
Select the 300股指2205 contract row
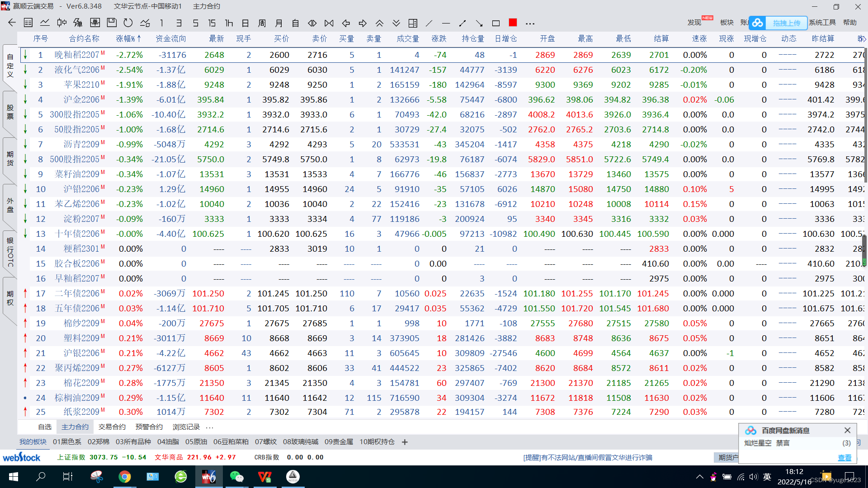click(443, 115)
